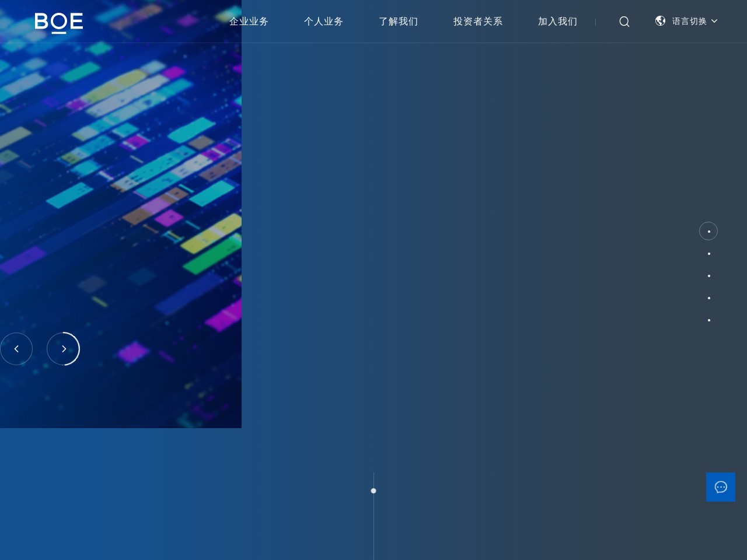Go to previous banner slide arrow
This screenshot has height=560, width=747.
[x=16, y=349]
